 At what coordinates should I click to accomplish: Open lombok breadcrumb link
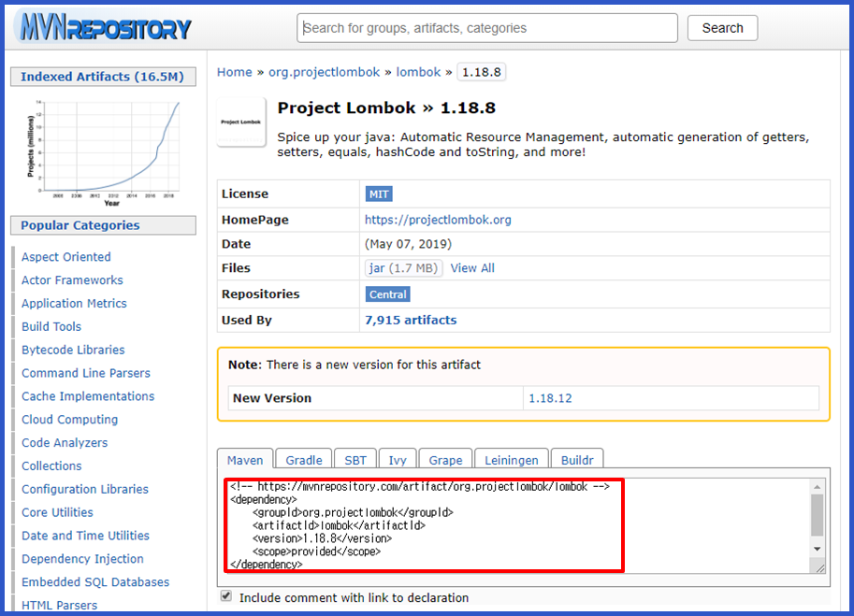[x=418, y=72]
